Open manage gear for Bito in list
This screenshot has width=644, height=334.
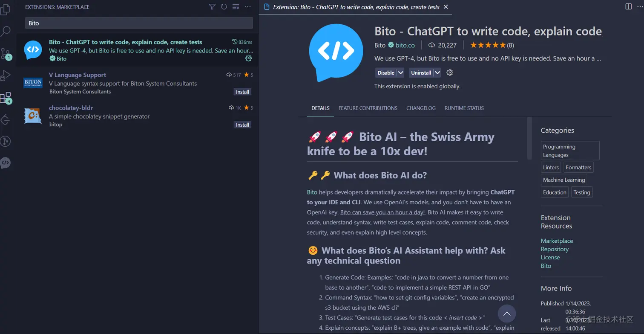(249, 58)
